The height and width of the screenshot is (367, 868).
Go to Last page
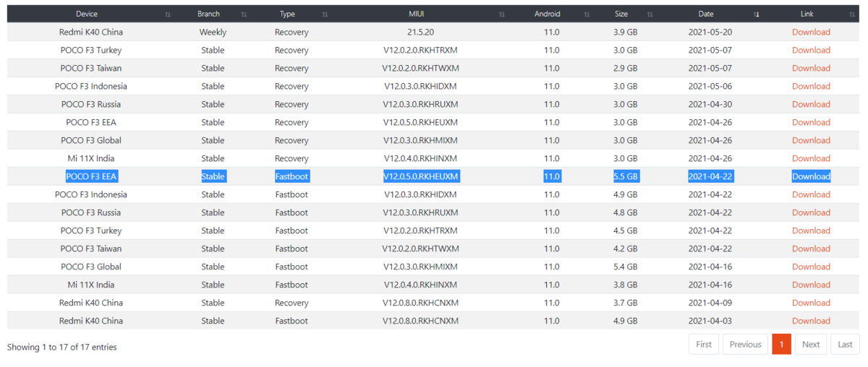845,344
